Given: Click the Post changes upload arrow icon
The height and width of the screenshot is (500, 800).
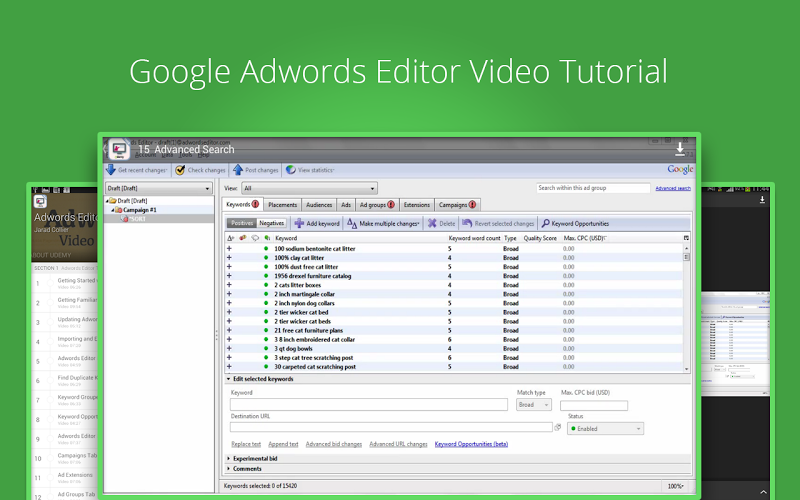Looking at the screenshot, I should click(238, 170).
